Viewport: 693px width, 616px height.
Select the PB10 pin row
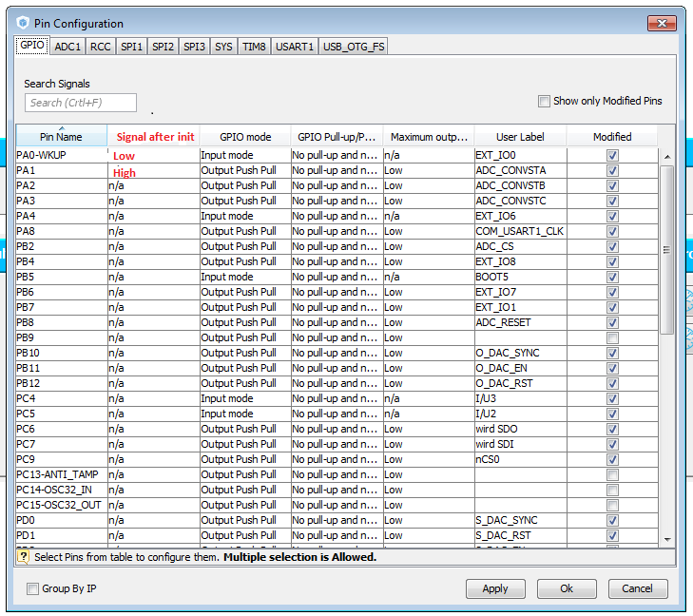pyautogui.click(x=337, y=353)
